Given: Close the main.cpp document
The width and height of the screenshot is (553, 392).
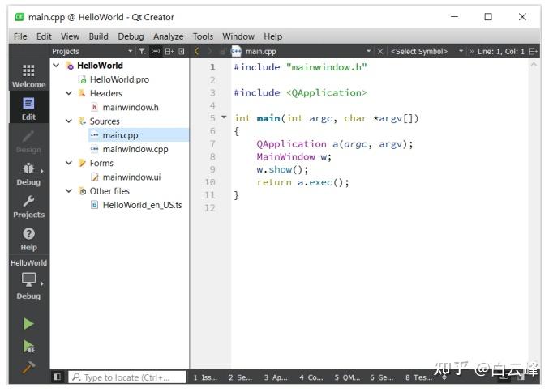Looking at the screenshot, I should pos(380,51).
